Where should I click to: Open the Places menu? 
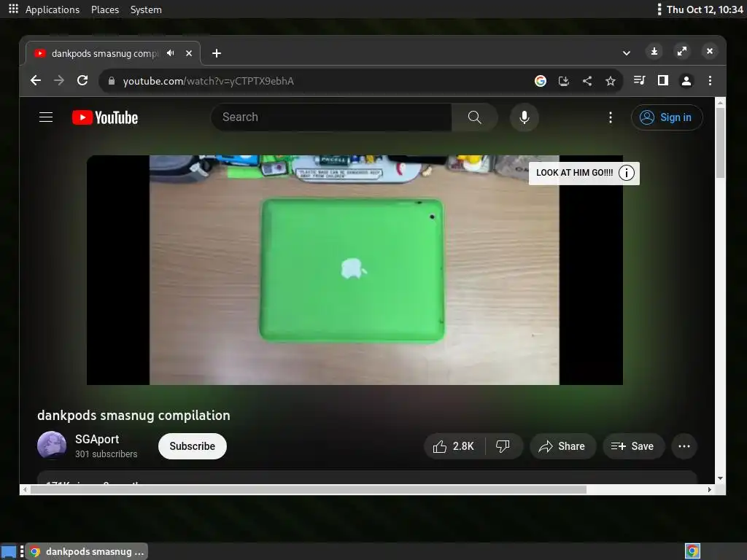(x=105, y=9)
